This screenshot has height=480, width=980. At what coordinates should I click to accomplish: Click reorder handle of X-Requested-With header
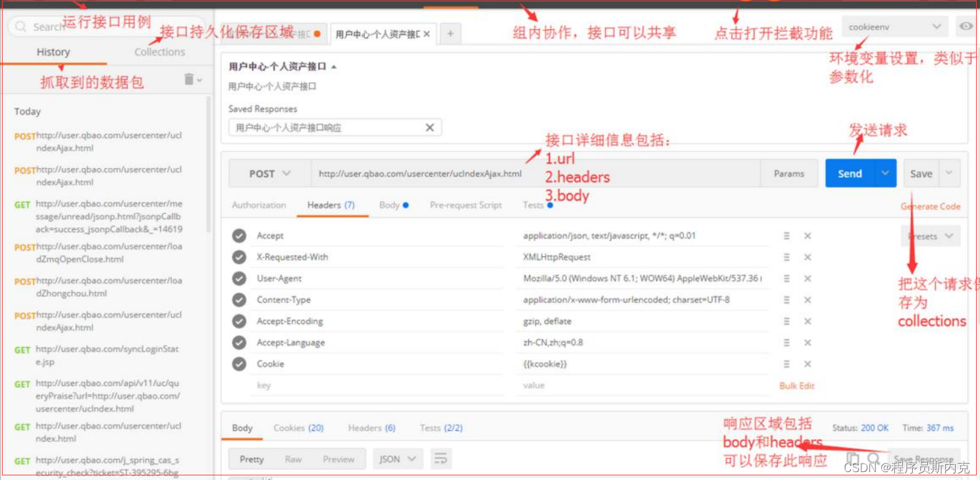[x=786, y=257]
